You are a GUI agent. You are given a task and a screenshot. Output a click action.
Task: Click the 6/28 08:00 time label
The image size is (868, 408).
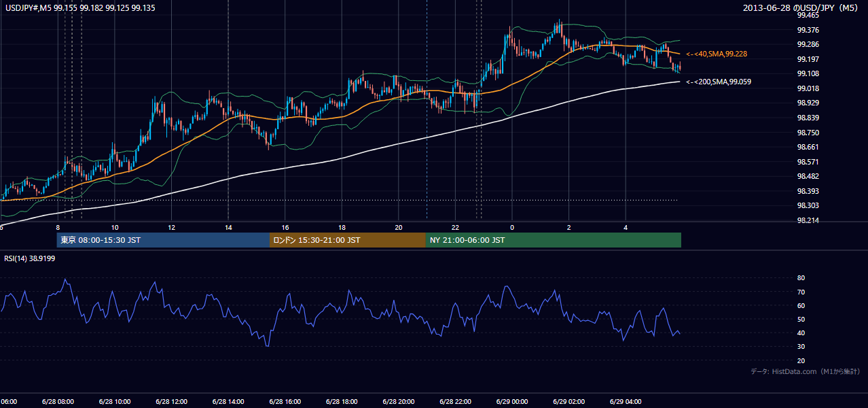pos(58,402)
